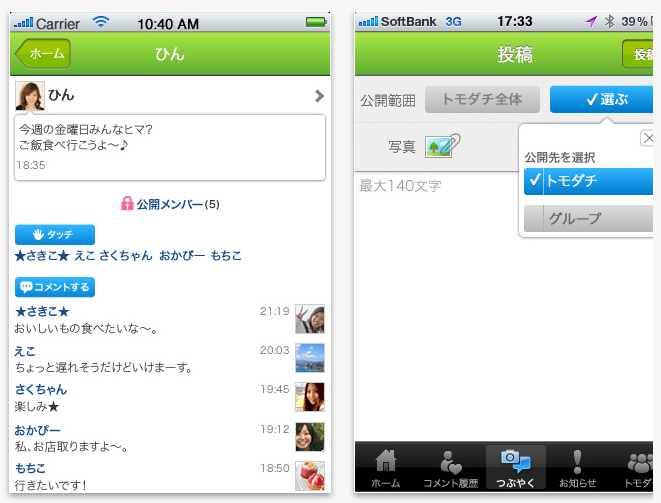Screen dimensions: 661x503
Task: Click the post time 18:35
Action: (x=31, y=165)
